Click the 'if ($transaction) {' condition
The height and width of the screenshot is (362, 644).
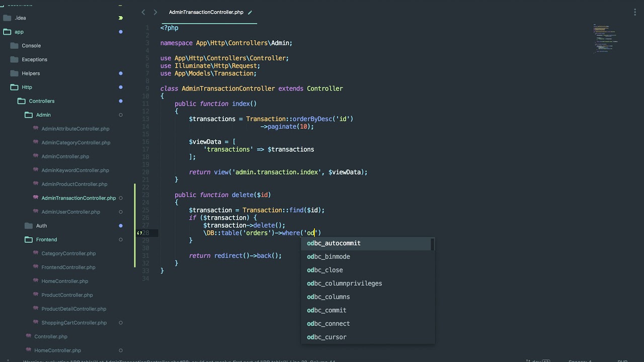[x=223, y=218]
